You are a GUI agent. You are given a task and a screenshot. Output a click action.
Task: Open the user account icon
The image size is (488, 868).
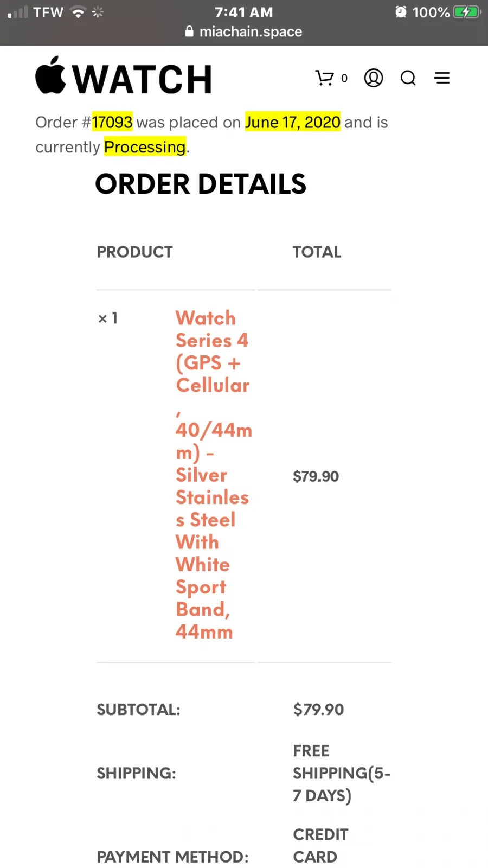click(374, 78)
